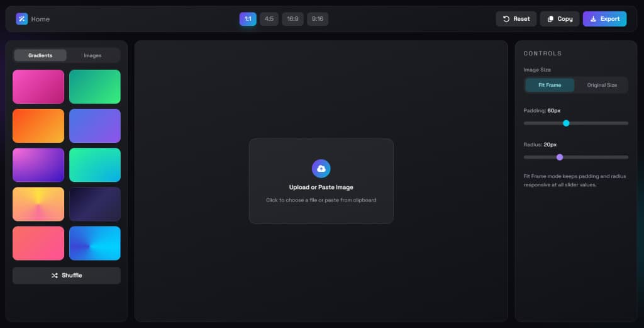Switch to the Gradients tab

point(40,55)
